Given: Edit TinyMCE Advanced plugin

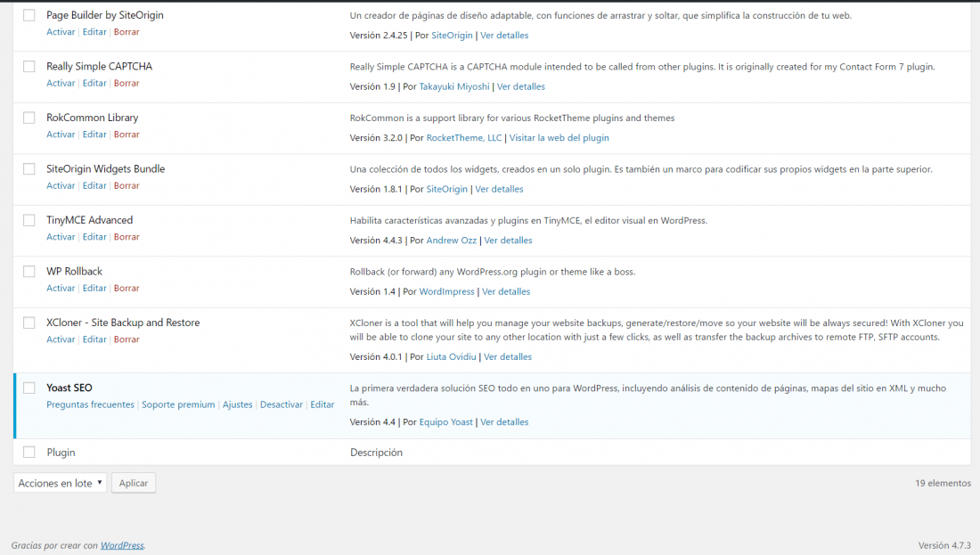Looking at the screenshot, I should pos(94,237).
